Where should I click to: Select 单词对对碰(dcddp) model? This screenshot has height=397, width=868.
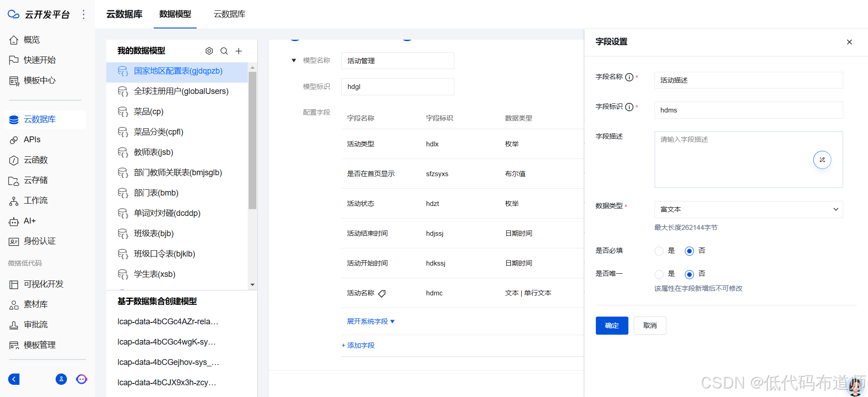[177, 214]
